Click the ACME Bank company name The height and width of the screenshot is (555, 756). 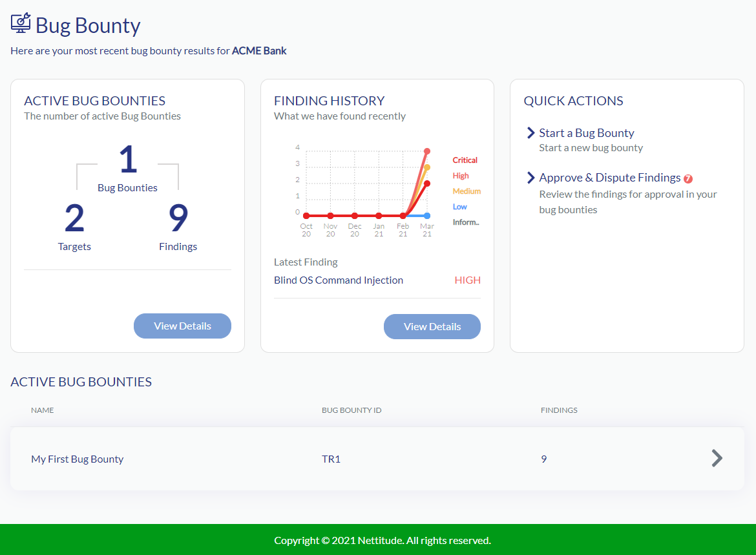[x=259, y=50]
